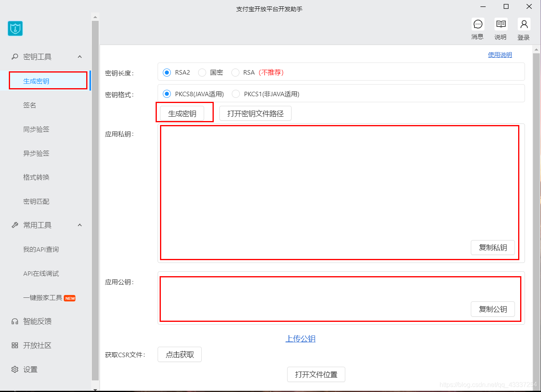Click 打开密钥文件路径 button

(x=255, y=113)
